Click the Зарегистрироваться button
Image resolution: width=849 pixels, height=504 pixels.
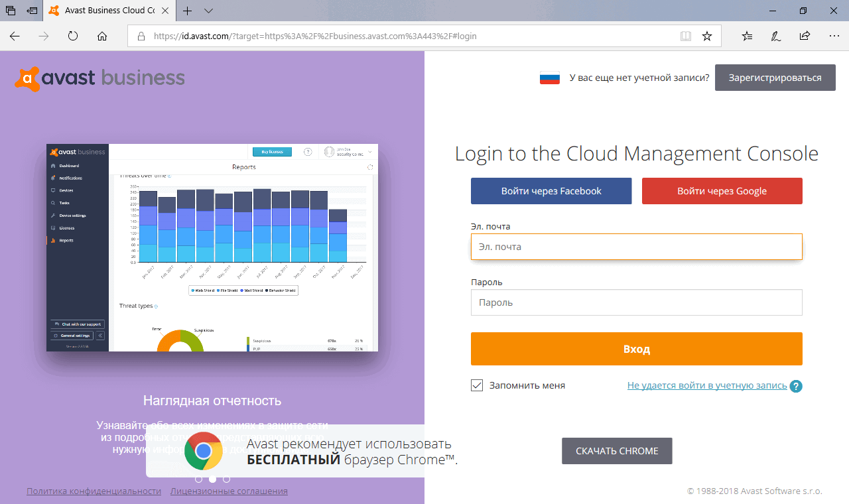pyautogui.click(x=775, y=78)
